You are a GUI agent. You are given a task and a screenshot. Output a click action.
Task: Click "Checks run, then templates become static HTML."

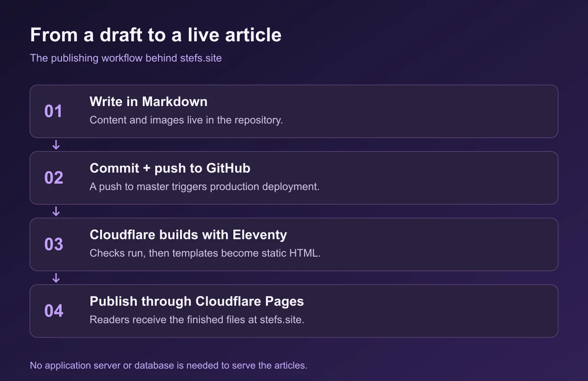point(205,253)
